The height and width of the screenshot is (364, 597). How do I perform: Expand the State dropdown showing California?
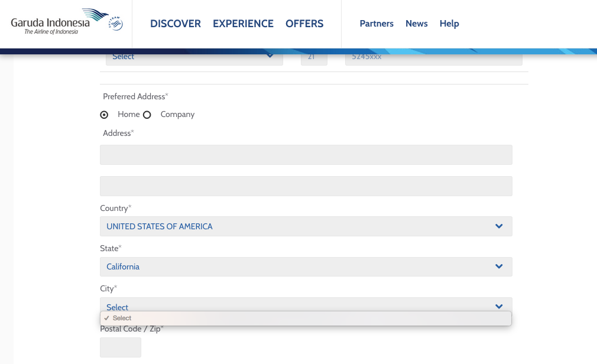306,266
